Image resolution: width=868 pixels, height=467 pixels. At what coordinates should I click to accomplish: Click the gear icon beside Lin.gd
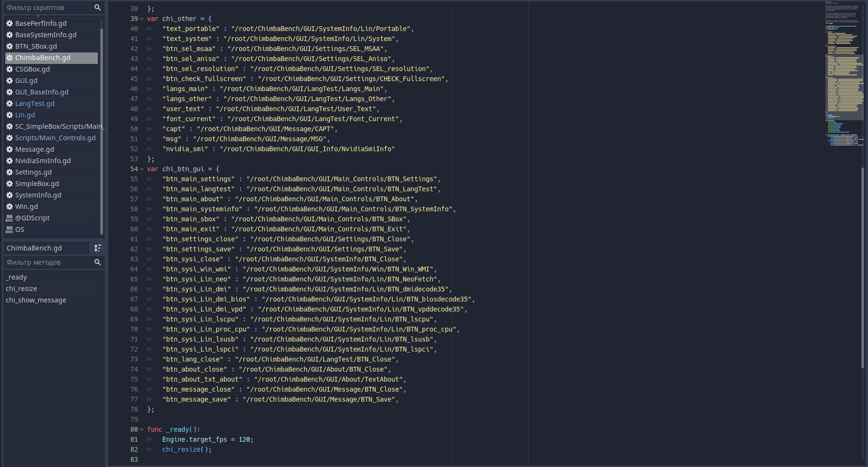tap(10, 115)
